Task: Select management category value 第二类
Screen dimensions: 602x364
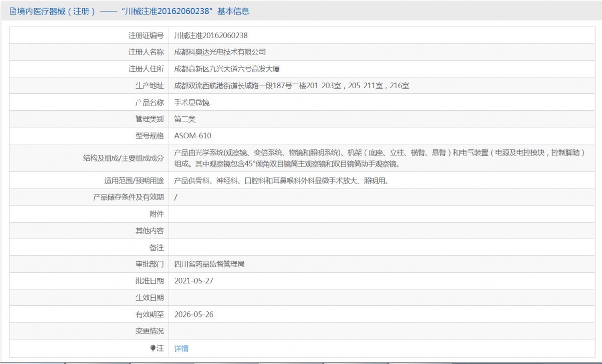Action: [x=185, y=119]
